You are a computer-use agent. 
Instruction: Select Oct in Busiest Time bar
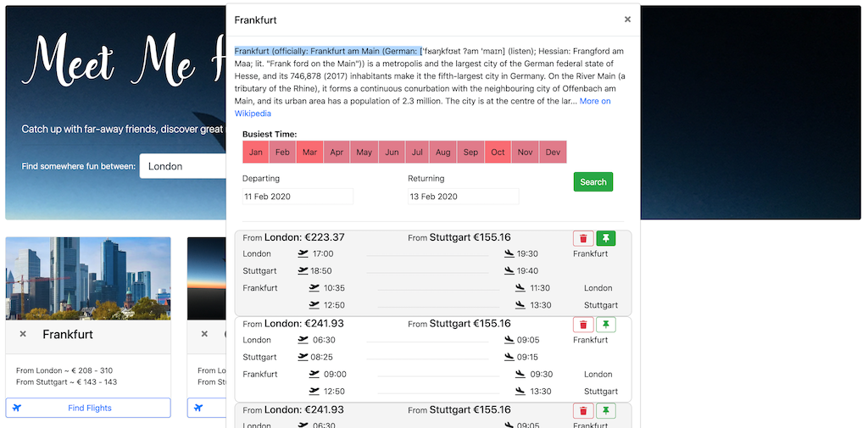pyautogui.click(x=498, y=153)
